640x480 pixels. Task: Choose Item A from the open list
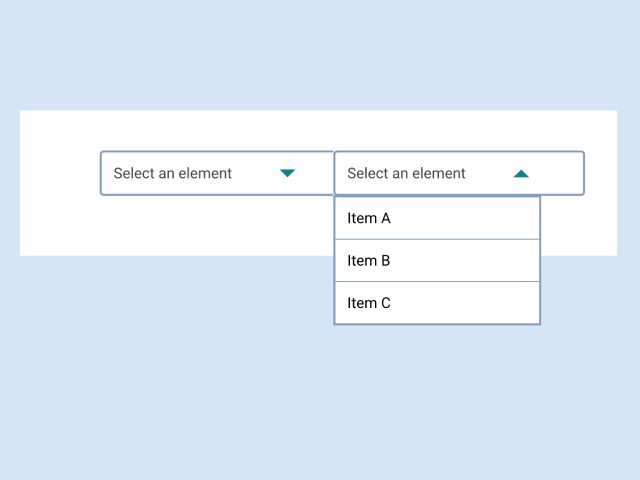click(437, 218)
